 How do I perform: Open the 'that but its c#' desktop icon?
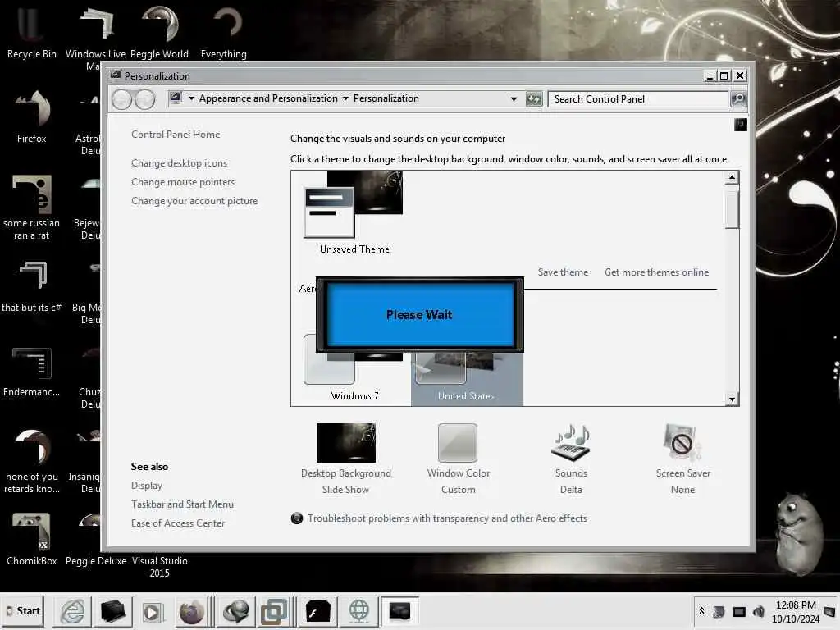click(x=32, y=286)
